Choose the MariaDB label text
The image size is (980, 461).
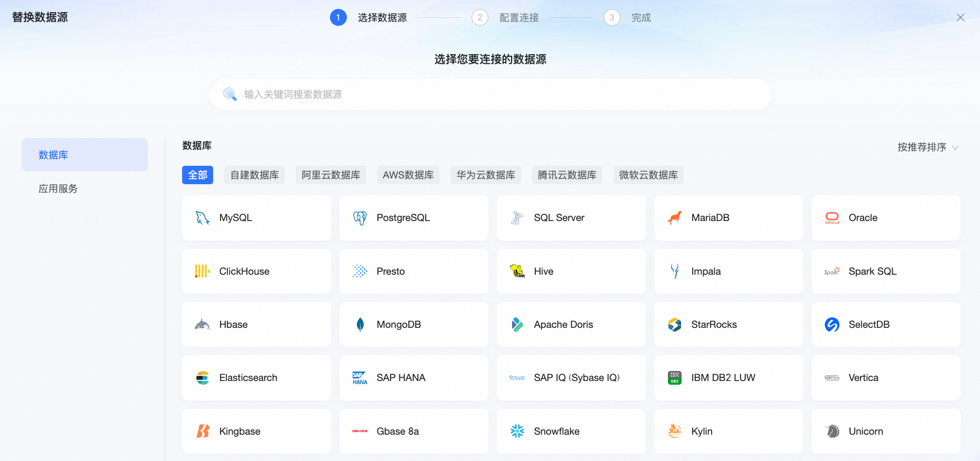[711, 218]
